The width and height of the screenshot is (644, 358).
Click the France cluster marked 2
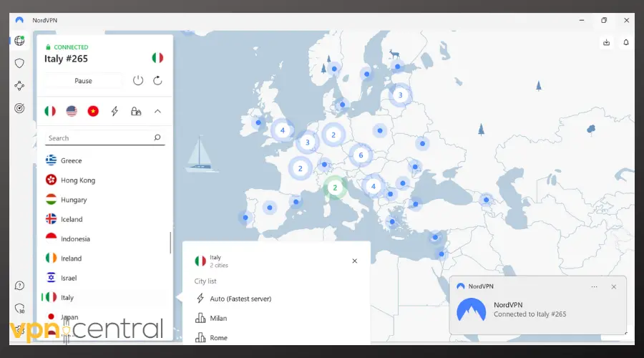coord(301,168)
